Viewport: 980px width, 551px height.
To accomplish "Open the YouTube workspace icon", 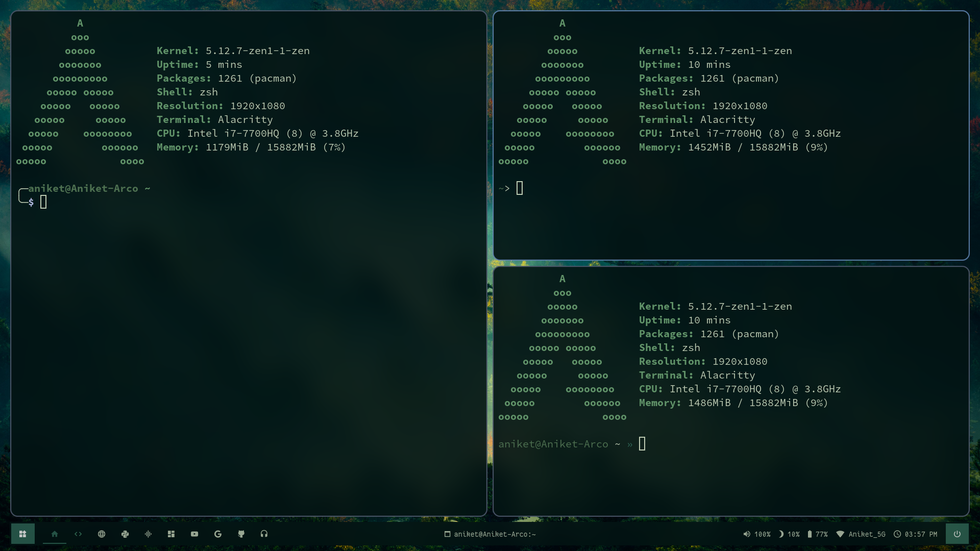I will point(194,534).
